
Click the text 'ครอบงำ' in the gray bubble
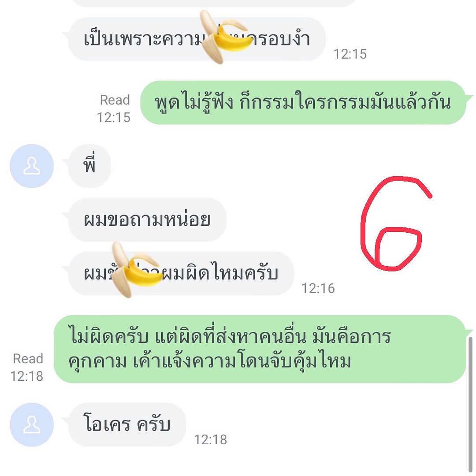281,39
